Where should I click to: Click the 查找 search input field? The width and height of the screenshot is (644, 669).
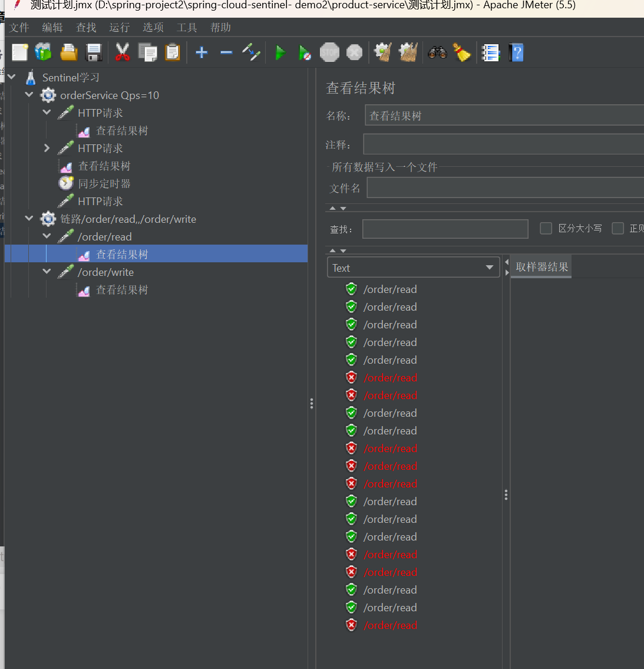tap(445, 229)
